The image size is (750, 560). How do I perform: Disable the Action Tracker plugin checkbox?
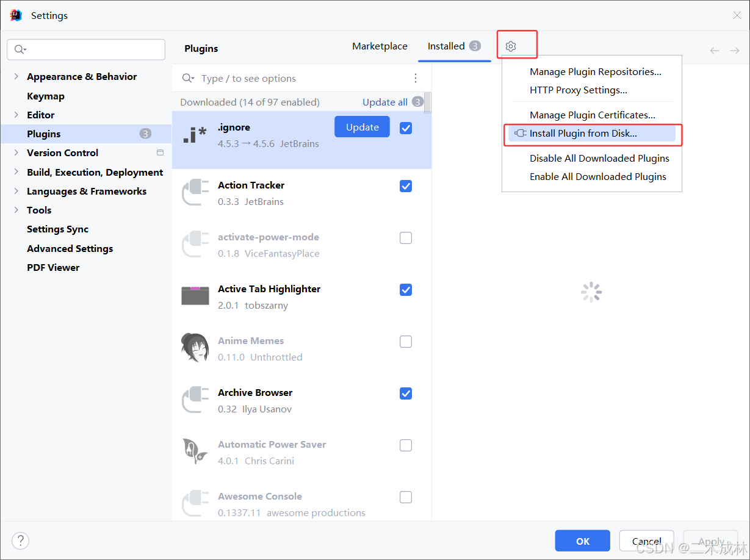406,186
